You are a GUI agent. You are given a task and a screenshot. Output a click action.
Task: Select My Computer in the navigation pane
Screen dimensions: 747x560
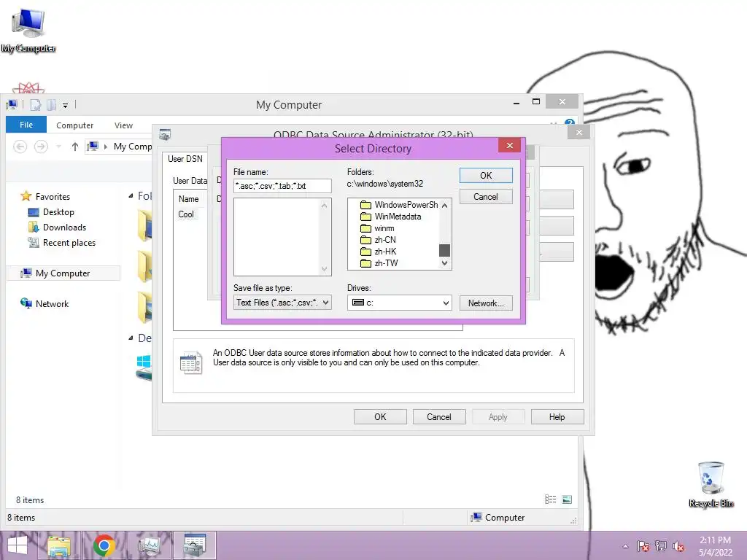pyautogui.click(x=63, y=273)
